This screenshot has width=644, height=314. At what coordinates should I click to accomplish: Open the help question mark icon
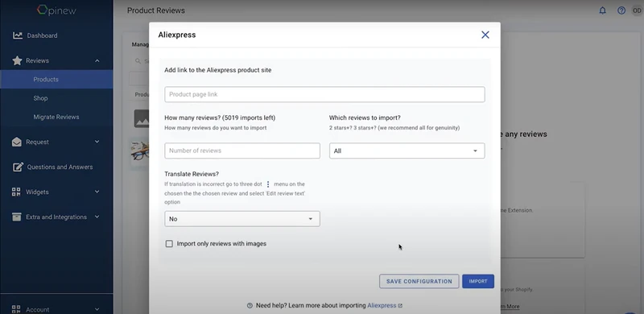point(621,10)
